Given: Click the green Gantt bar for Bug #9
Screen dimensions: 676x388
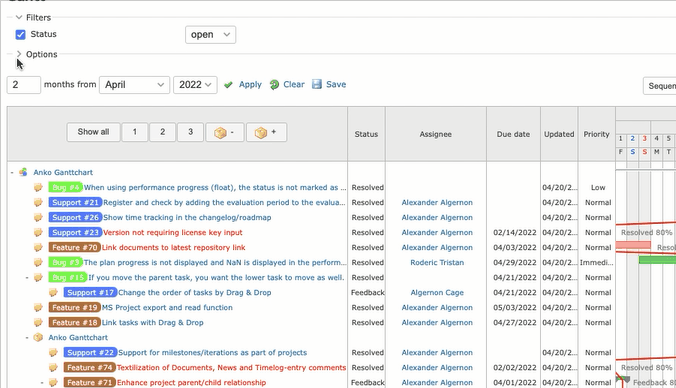Looking at the screenshot, I should coord(657,260).
